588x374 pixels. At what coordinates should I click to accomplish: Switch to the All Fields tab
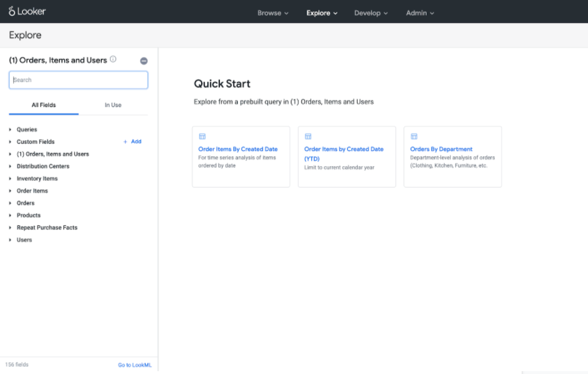pyautogui.click(x=44, y=105)
